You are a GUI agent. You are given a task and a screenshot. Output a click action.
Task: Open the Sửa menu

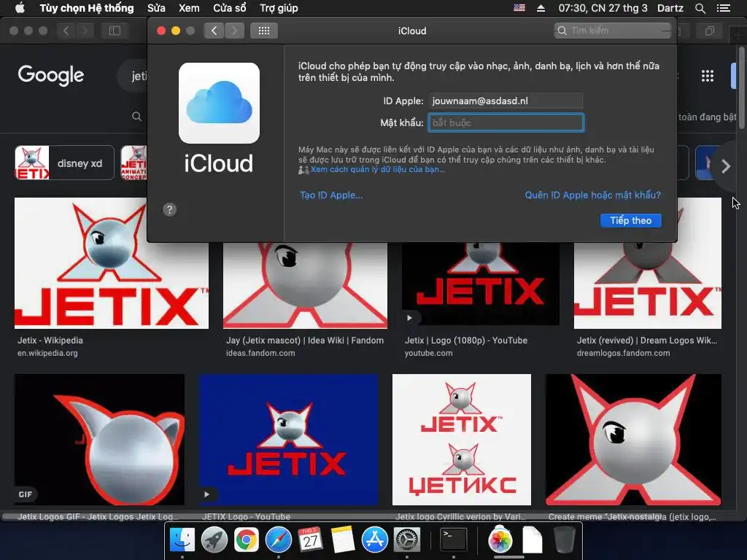click(x=156, y=8)
